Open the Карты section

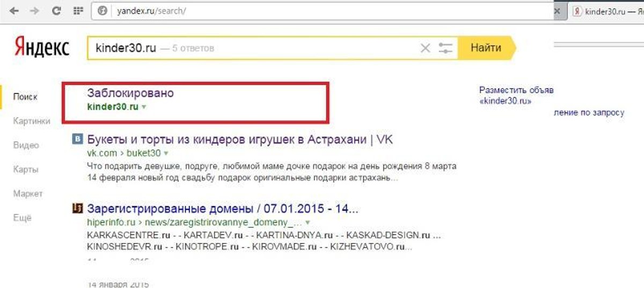25,169
